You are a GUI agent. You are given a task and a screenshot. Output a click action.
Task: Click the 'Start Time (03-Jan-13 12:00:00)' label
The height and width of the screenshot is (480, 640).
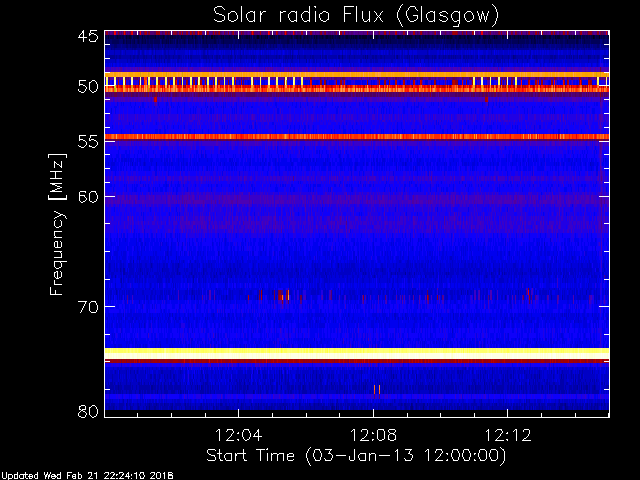pos(356,456)
